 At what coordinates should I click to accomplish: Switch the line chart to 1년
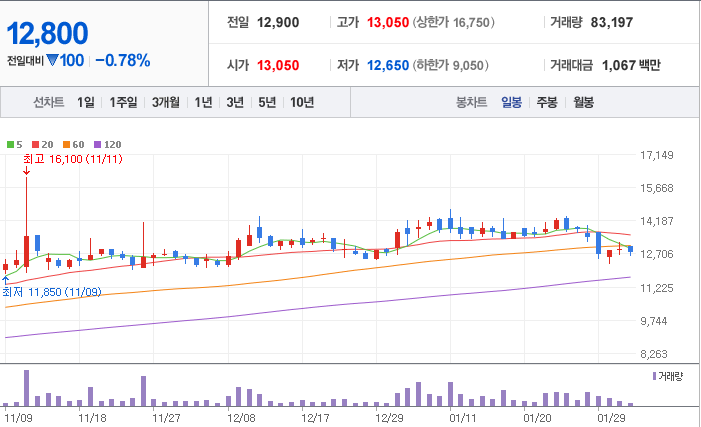(203, 102)
